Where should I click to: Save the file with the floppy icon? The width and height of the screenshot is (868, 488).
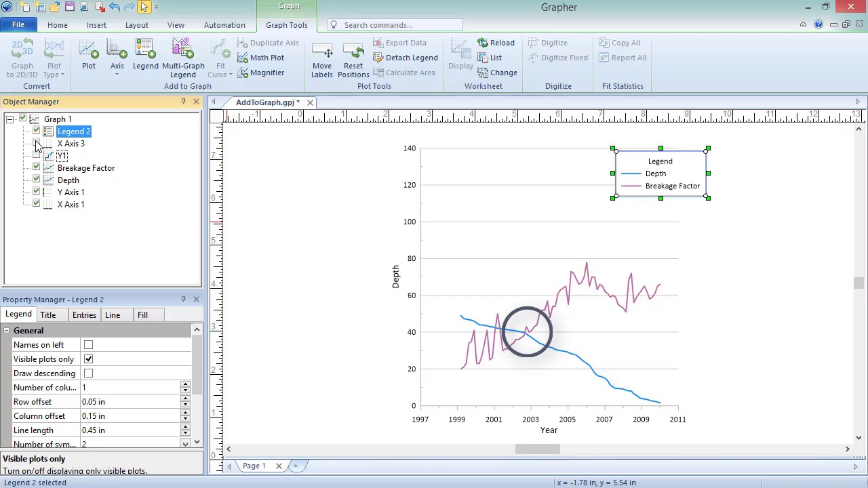[x=70, y=7]
